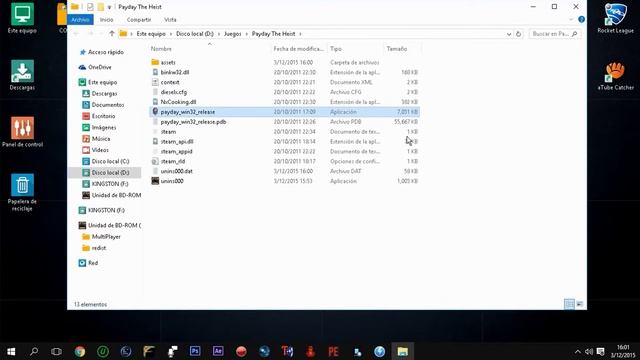Open Panel de control desktop icon

click(x=22, y=132)
